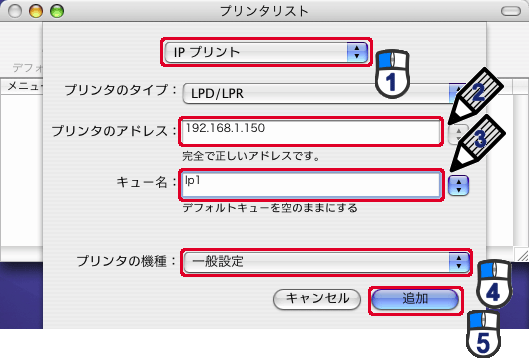Click the キャンセル button
Viewport: 529px width, 360px height.
click(317, 299)
